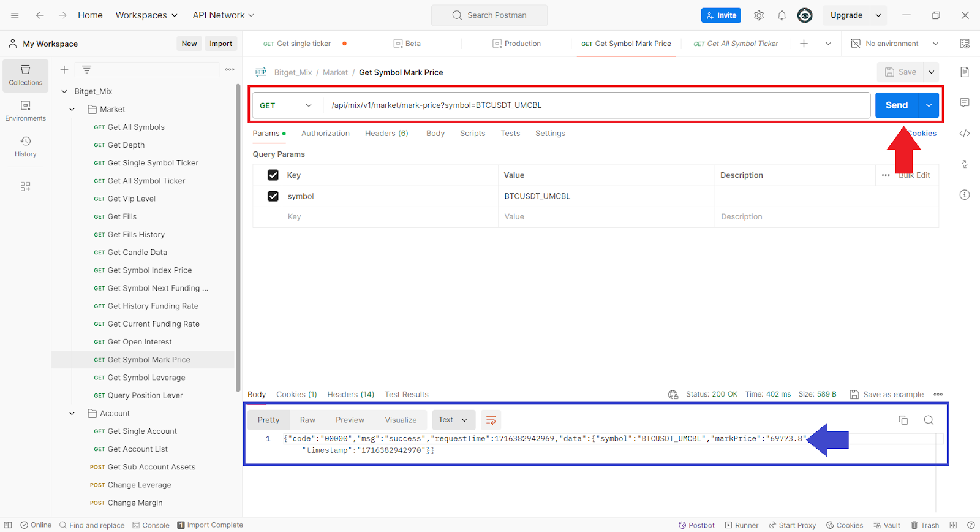Click the Import button
This screenshot has width=980, height=532.
(221, 44)
